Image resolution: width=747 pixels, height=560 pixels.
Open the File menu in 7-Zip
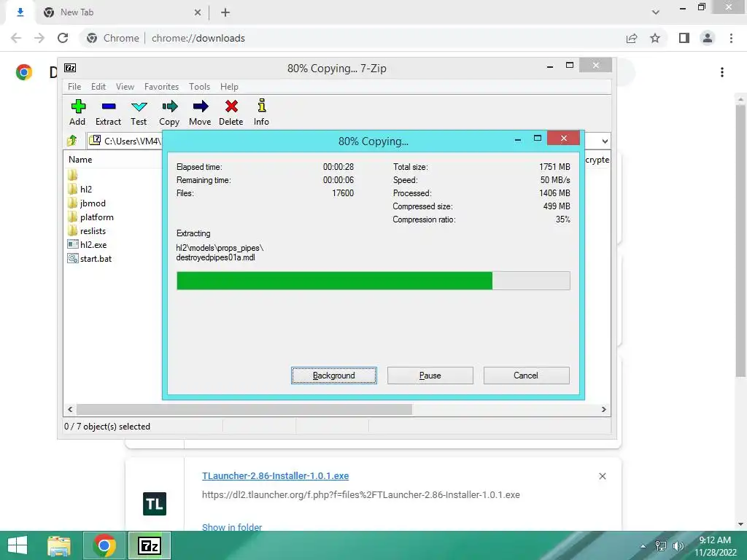click(x=74, y=87)
